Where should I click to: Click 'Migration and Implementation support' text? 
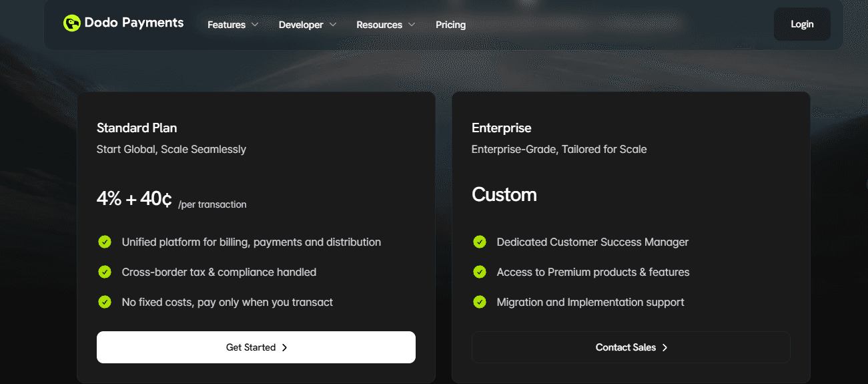coord(590,302)
